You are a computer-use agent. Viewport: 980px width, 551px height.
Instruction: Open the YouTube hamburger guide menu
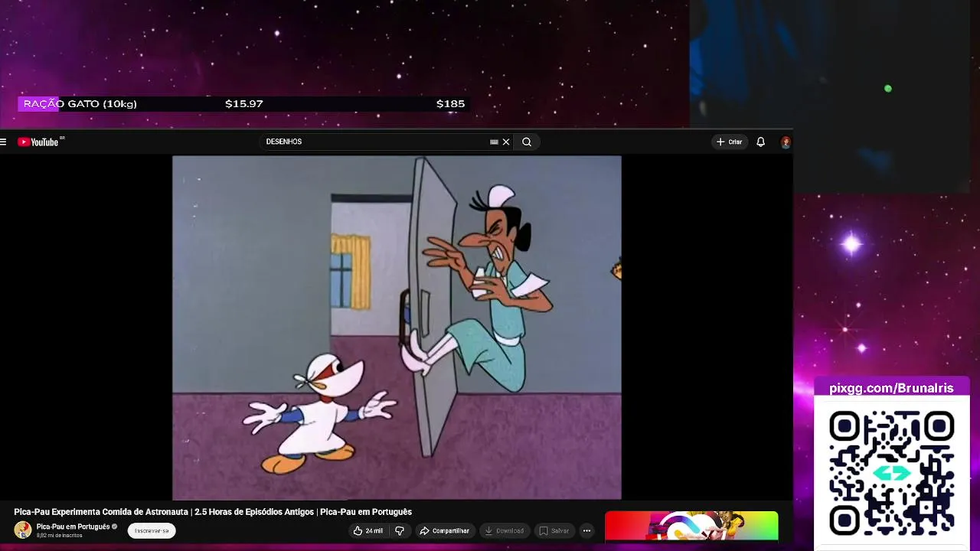click(3, 142)
